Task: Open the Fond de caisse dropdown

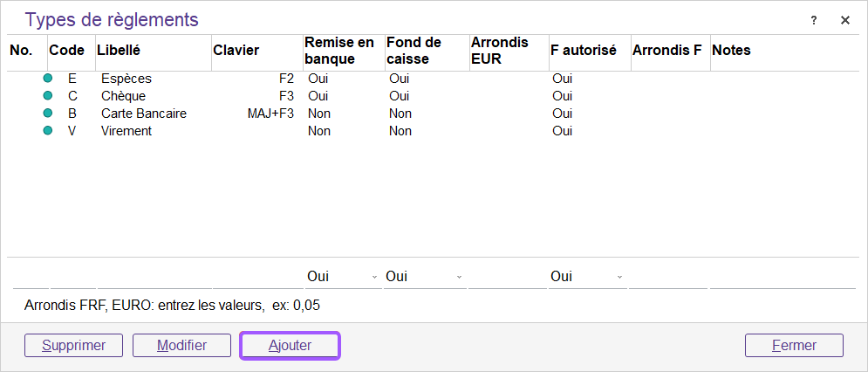Action: coord(459,277)
